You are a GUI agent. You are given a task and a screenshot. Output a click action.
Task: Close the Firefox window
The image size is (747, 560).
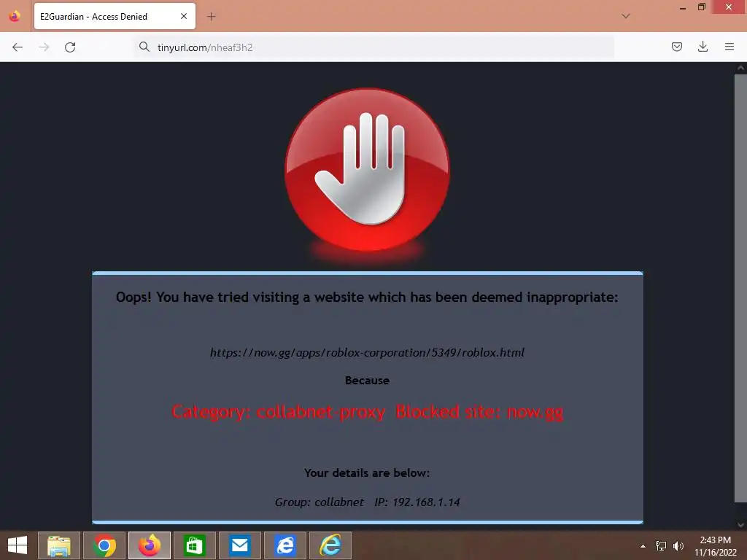729,7
